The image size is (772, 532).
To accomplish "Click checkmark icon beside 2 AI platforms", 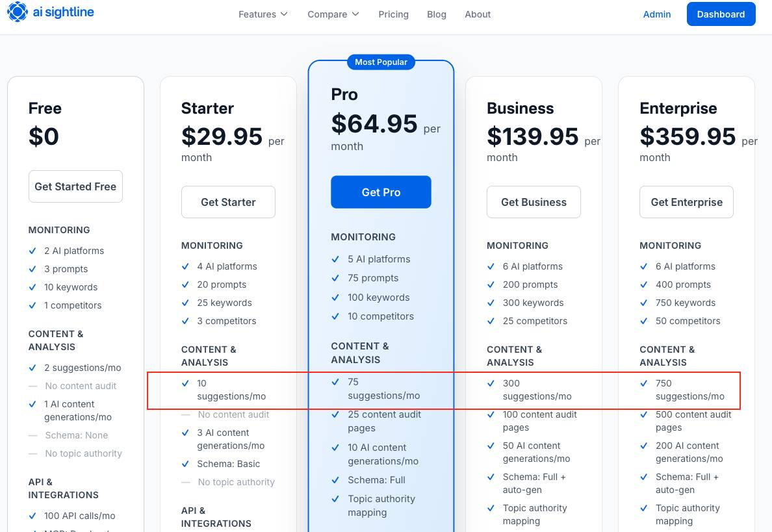I will click(x=32, y=251).
